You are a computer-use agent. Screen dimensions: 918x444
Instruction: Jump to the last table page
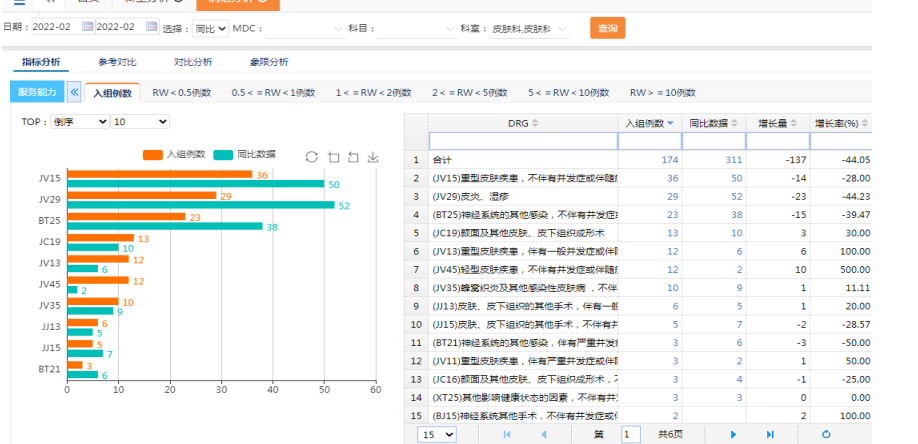(x=770, y=434)
